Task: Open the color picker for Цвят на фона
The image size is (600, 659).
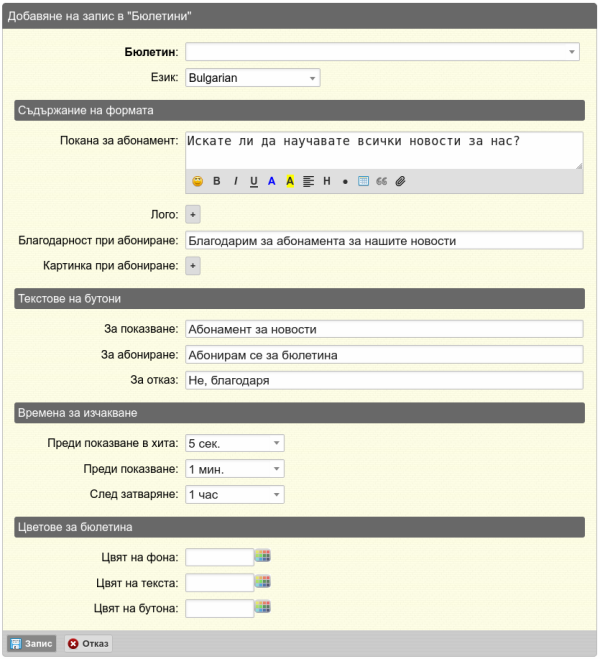Action: tap(263, 556)
